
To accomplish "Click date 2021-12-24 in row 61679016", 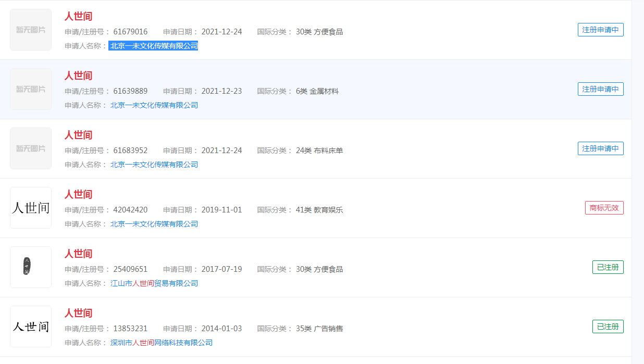I will point(222,32).
